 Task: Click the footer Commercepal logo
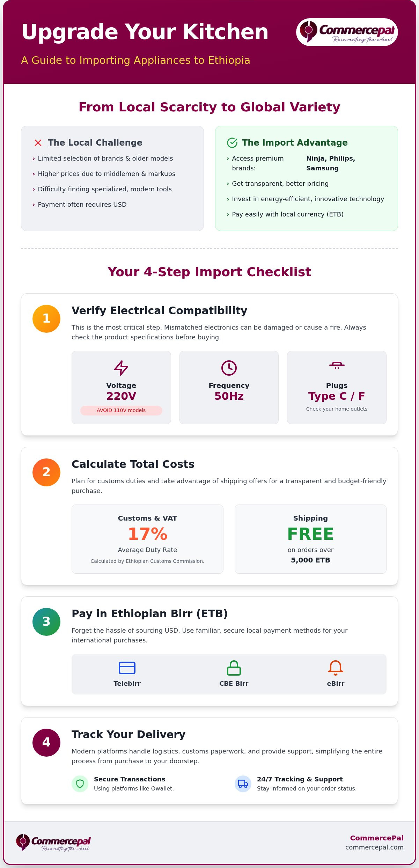tap(53, 843)
